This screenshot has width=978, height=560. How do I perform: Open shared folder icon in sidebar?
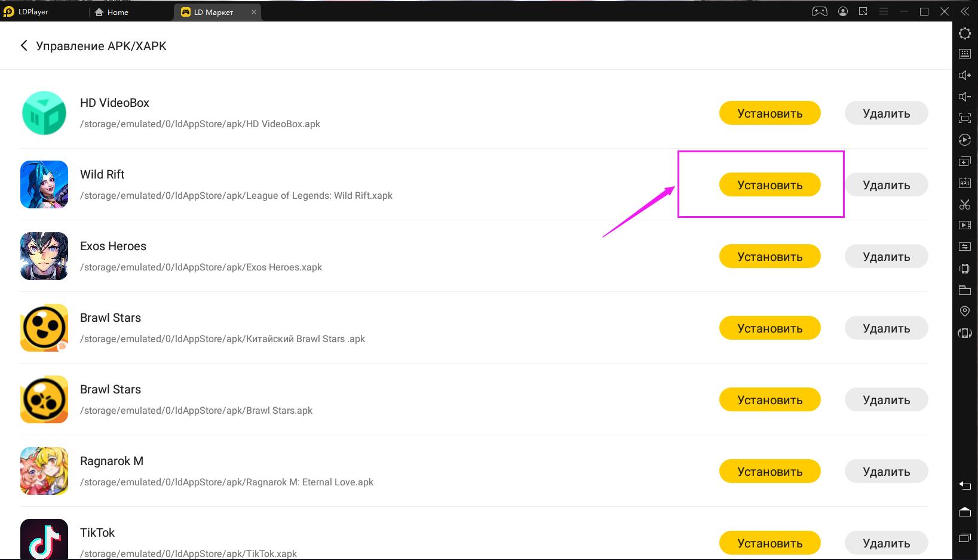coord(964,290)
